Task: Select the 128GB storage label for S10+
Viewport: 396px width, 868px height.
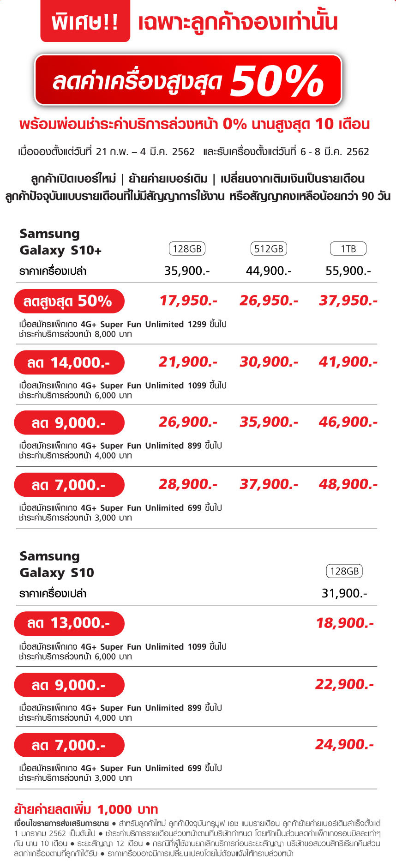Action: (187, 249)
